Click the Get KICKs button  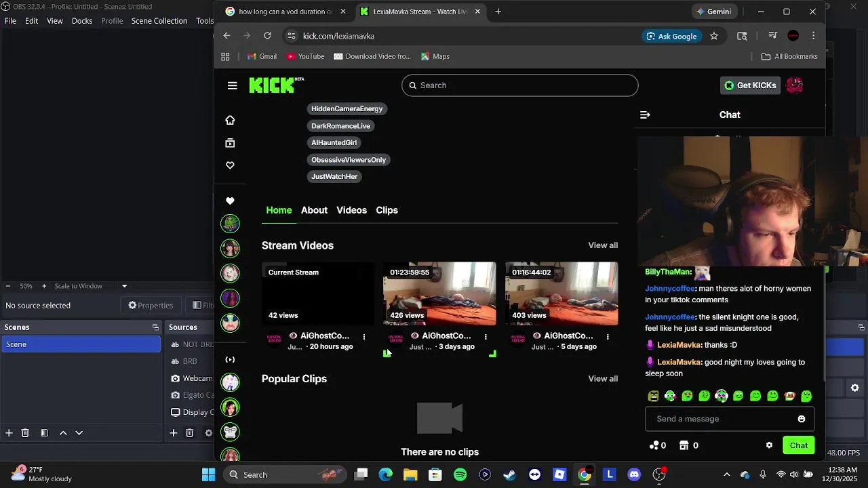[x=750, y=85]
